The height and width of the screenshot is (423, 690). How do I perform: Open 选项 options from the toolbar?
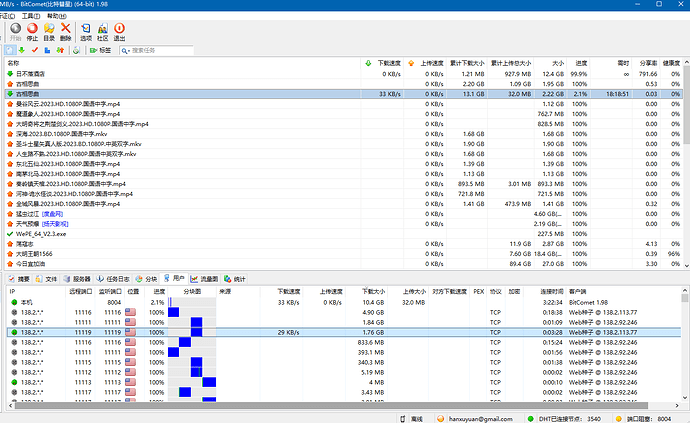[x=86, y=32]
